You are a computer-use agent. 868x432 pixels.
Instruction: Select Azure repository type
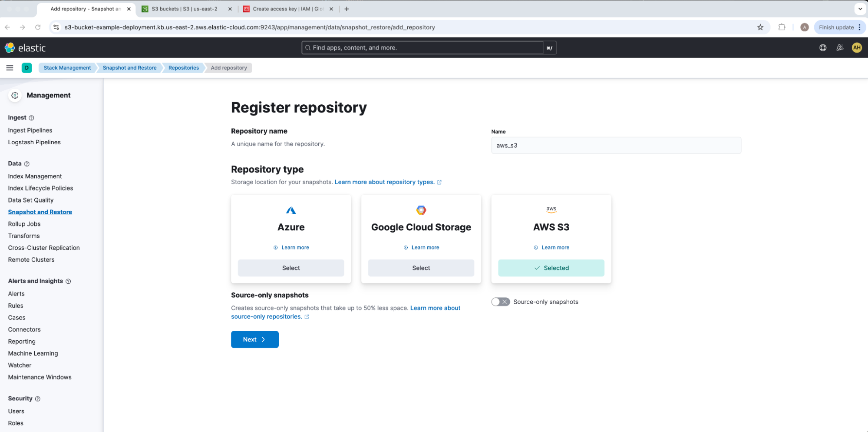(x=290, y=268)
